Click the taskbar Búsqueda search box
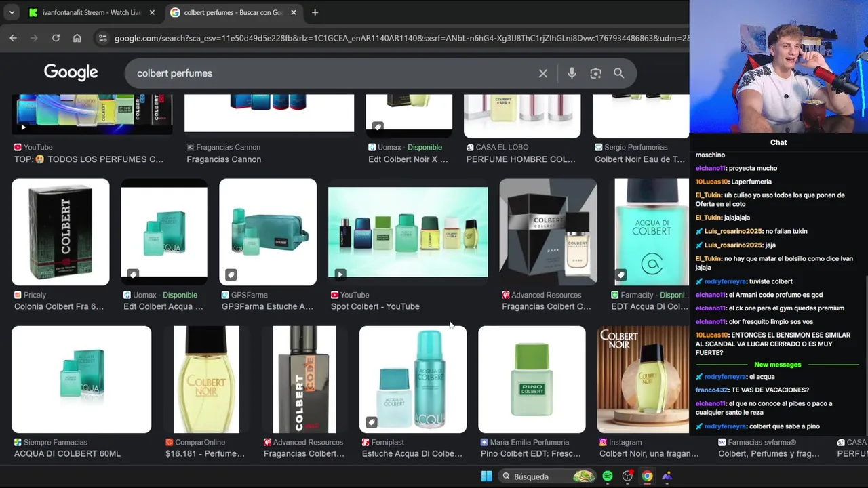This screenshot has height=488, width=868. coord(548,476)
